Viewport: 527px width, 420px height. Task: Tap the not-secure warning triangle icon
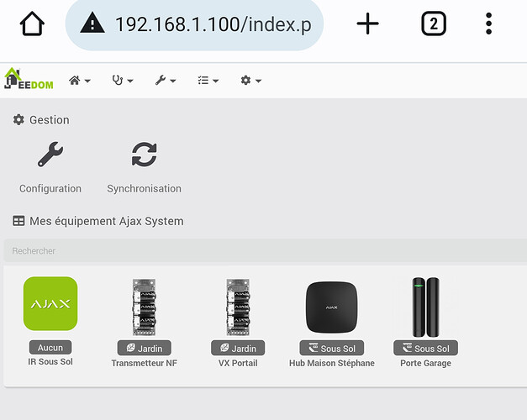point(92,23)
